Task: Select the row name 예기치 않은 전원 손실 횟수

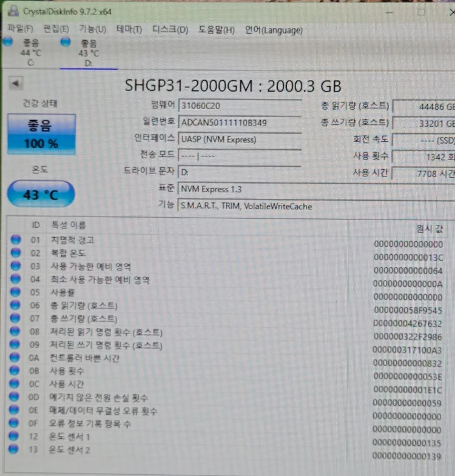Action: point(99,398)
